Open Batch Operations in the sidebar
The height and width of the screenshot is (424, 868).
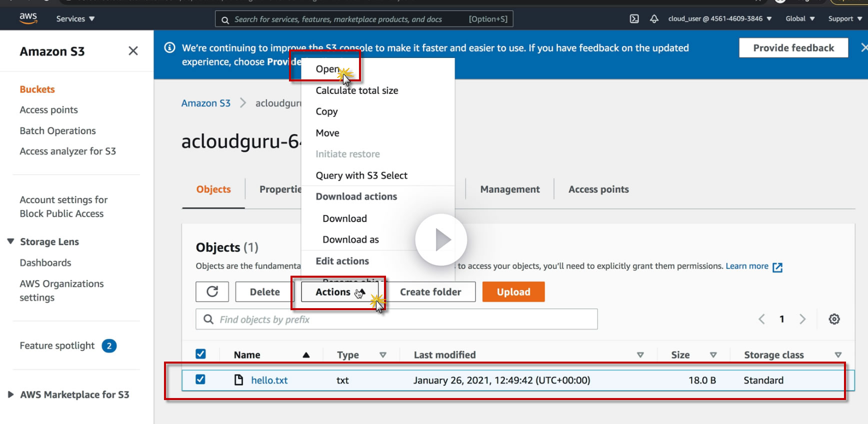coord(57,131)
